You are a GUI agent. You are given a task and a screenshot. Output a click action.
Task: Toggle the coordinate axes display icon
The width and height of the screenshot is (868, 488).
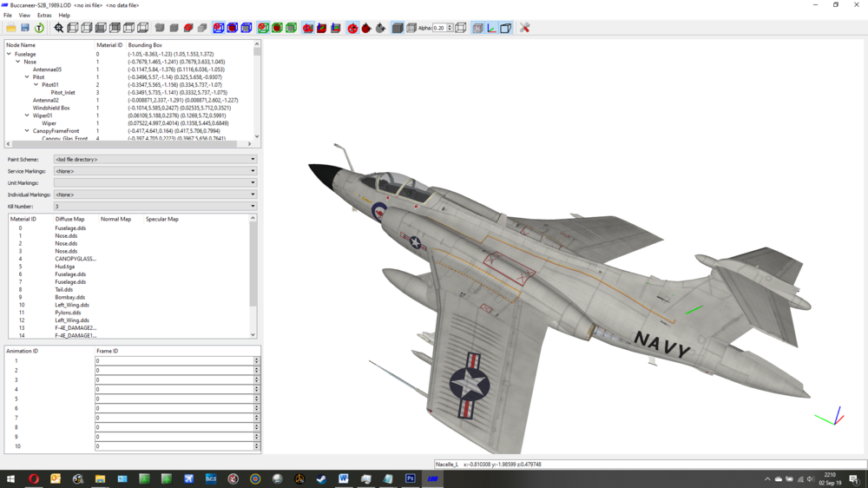491,28
